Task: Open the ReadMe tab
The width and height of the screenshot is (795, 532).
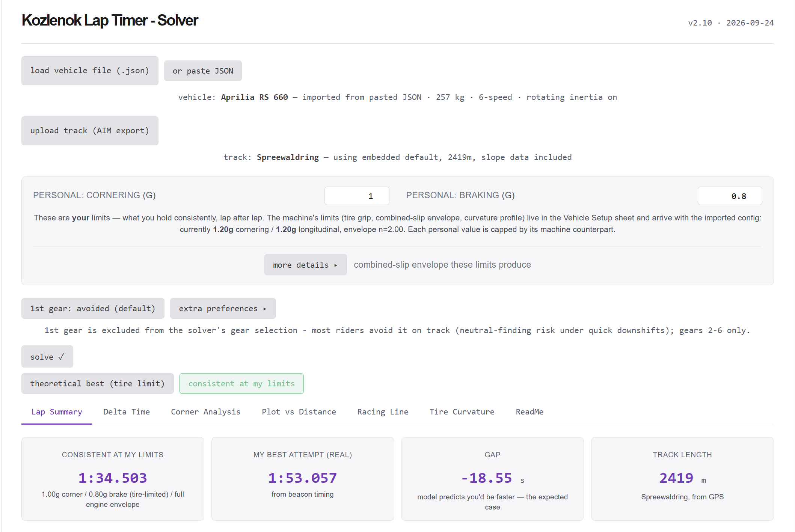Action: click(x=529, y=412)
